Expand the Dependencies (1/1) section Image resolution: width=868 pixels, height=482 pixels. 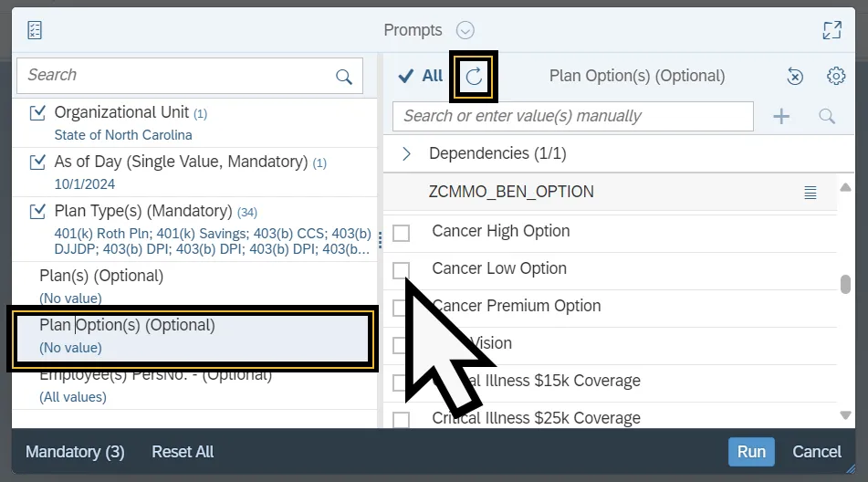click(407, 154)
